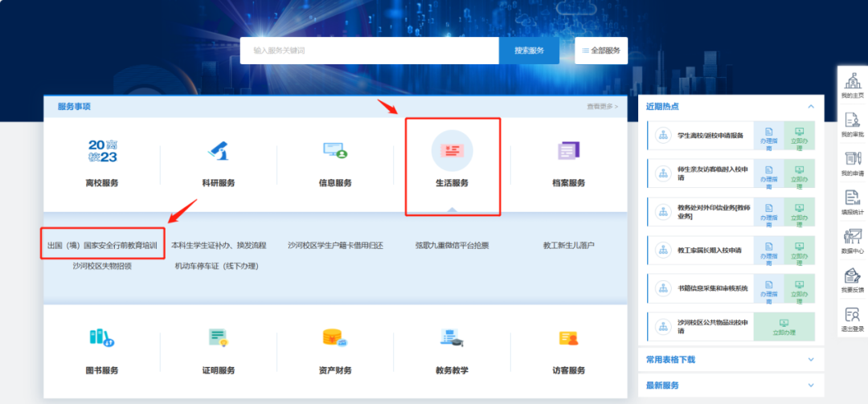Viewport: 868px width, 404px height.
Task: Select the 信息服务 icon
Action: 335,151
